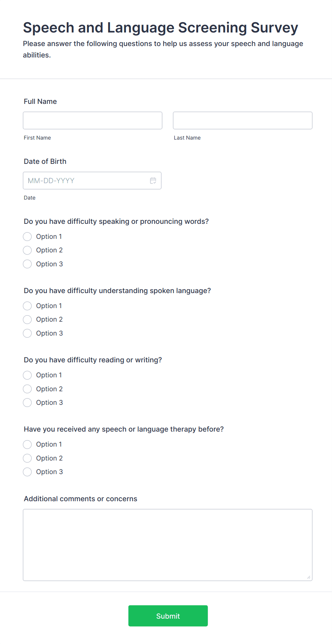Screen dimensions: 332x644
Task: Grab the comments box resize handle
Action: [x=309, y=577]
